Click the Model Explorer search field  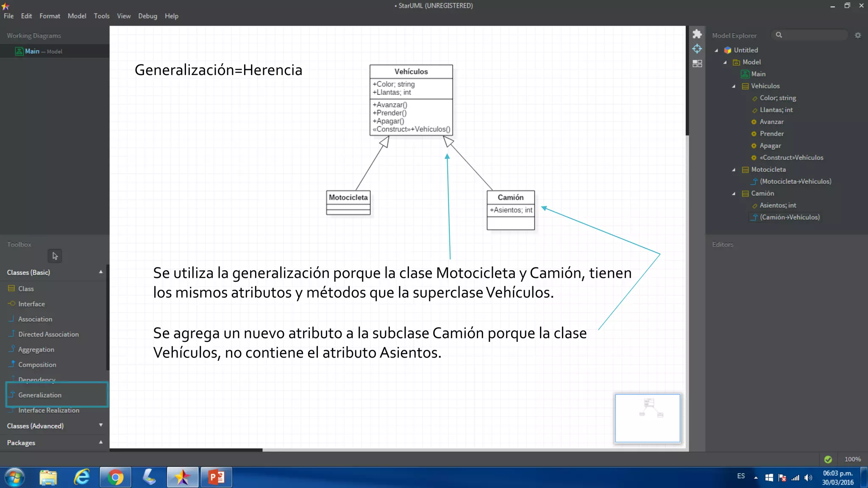click(x=810, y=35)
